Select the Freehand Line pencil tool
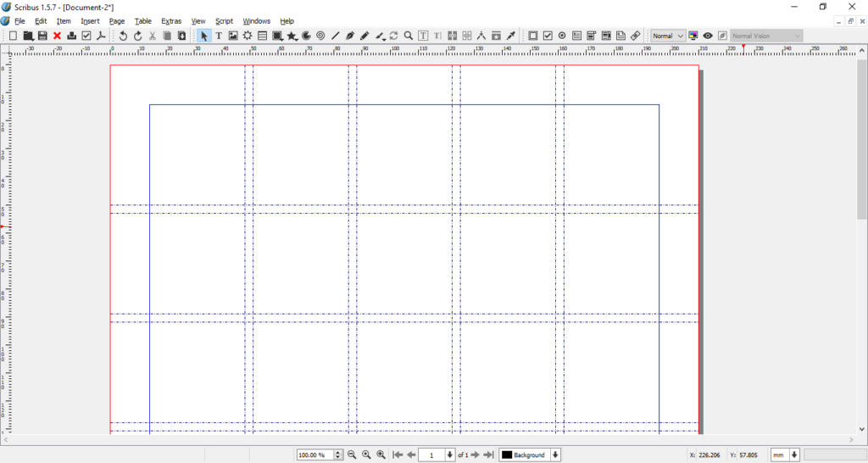This screenshot has width=868, height=463. coord(364,36)
